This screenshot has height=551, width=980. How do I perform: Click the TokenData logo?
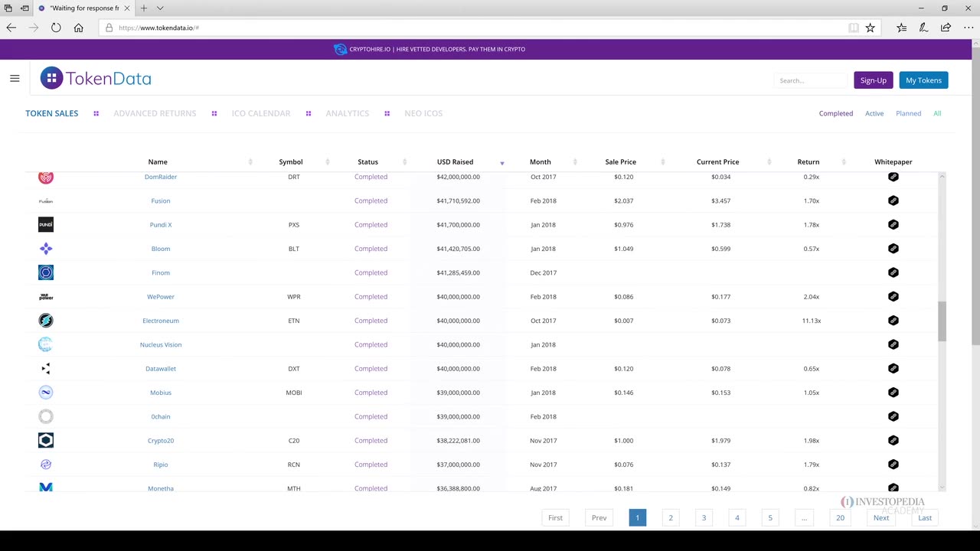96,78
